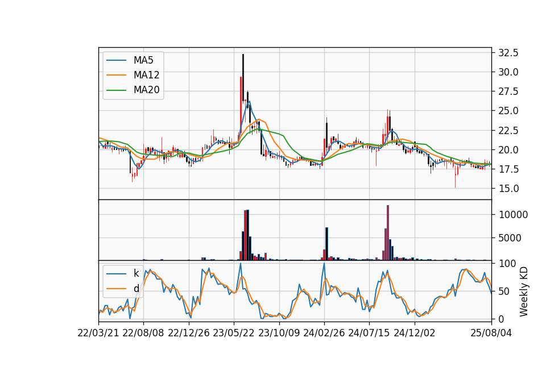Click the k legend label
Screen dimensions: 546x392
click(x=136, y=273)
